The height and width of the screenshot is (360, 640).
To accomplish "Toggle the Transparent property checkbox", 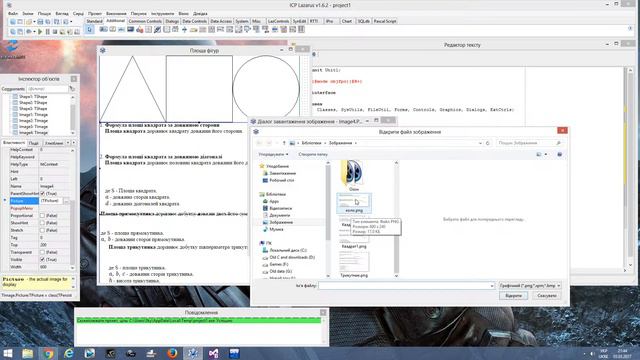I will pos(42,252).
